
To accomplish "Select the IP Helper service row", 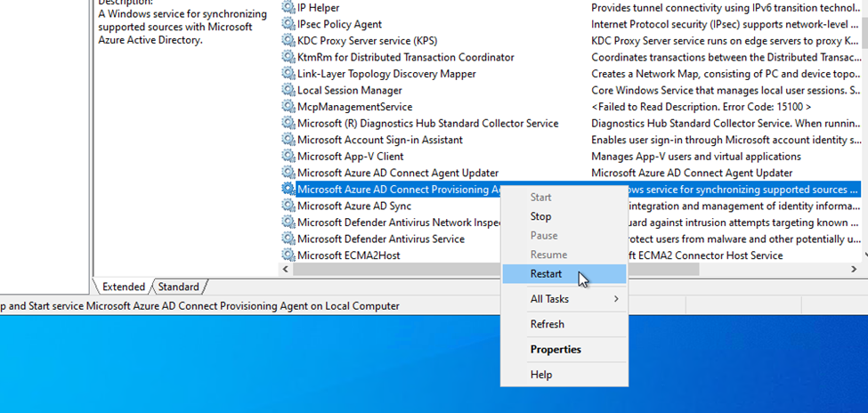I will pos(319,8).
